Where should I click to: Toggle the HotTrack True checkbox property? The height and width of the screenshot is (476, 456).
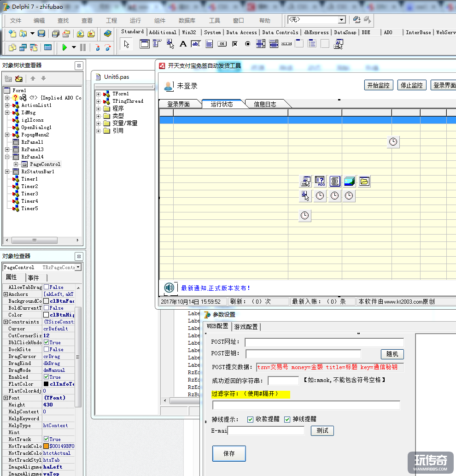[47, 440]
